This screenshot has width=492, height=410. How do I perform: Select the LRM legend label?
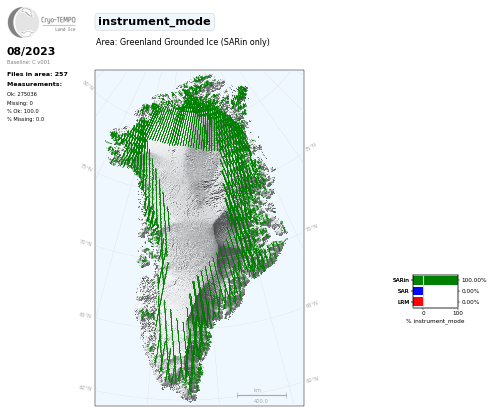pos(403,302)
